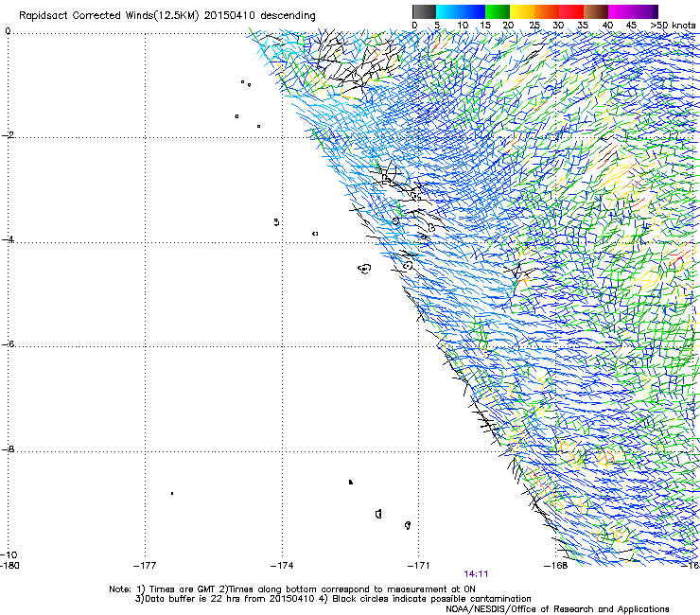Click the 'NOAA/NESDIS/Office of Research and Applications' credit
700x615 pixels.
[557, 609]
